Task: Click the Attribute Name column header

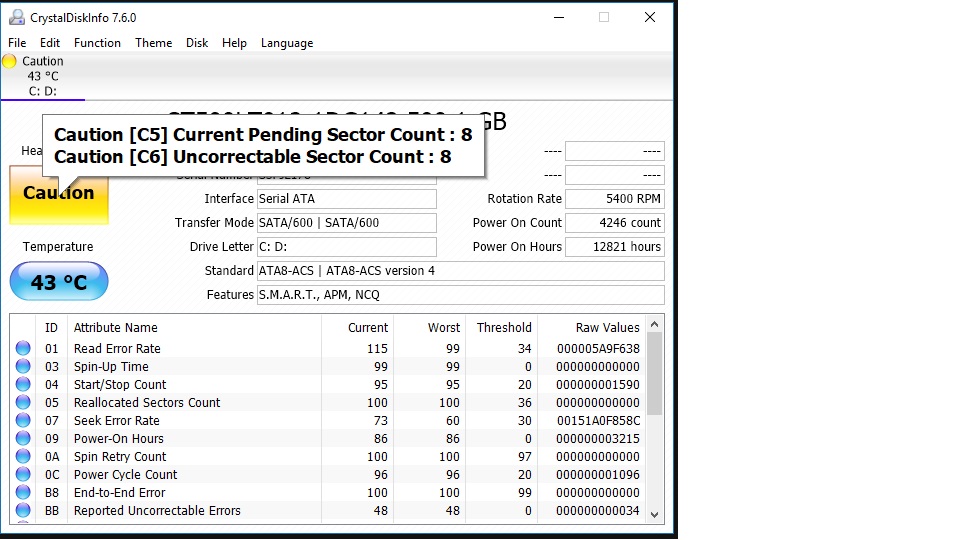Action: pos(194,328)
